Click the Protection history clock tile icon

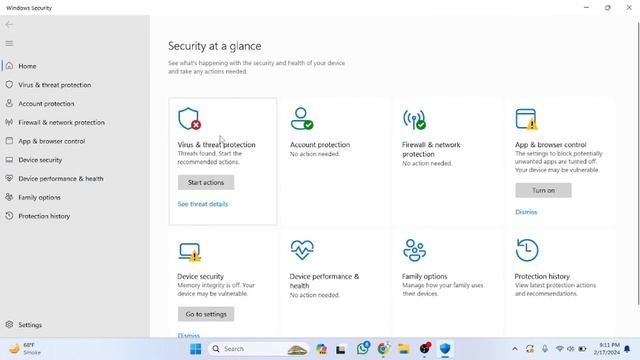(527, 250)
